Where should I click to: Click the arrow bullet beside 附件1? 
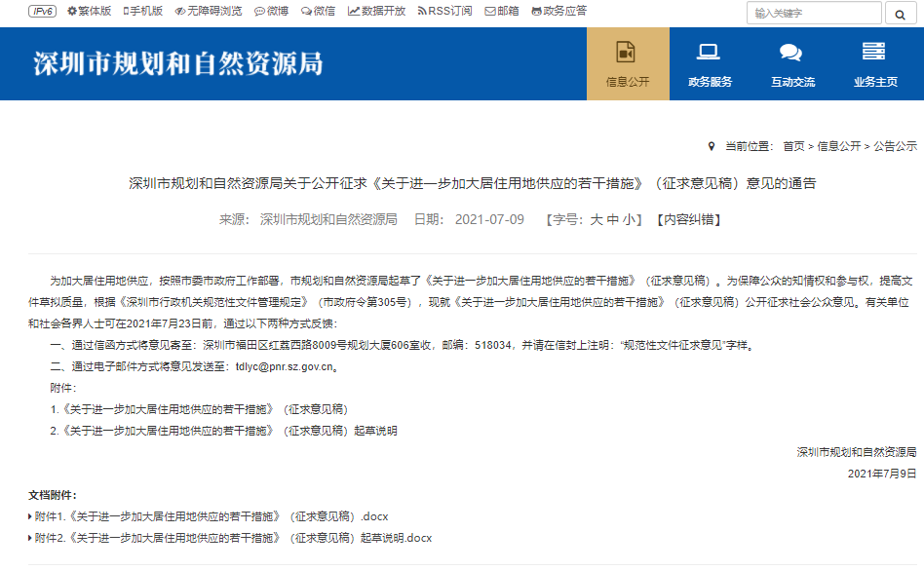(x=30, y=516)
